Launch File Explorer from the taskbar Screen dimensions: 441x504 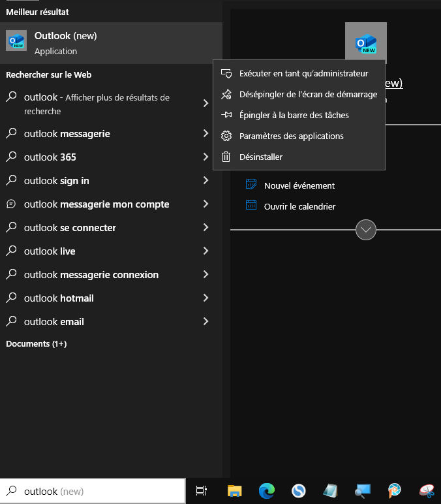click(x=234, y=491)
